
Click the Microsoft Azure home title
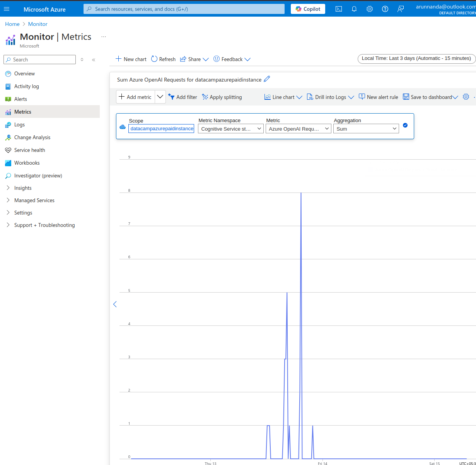[44, 9]
